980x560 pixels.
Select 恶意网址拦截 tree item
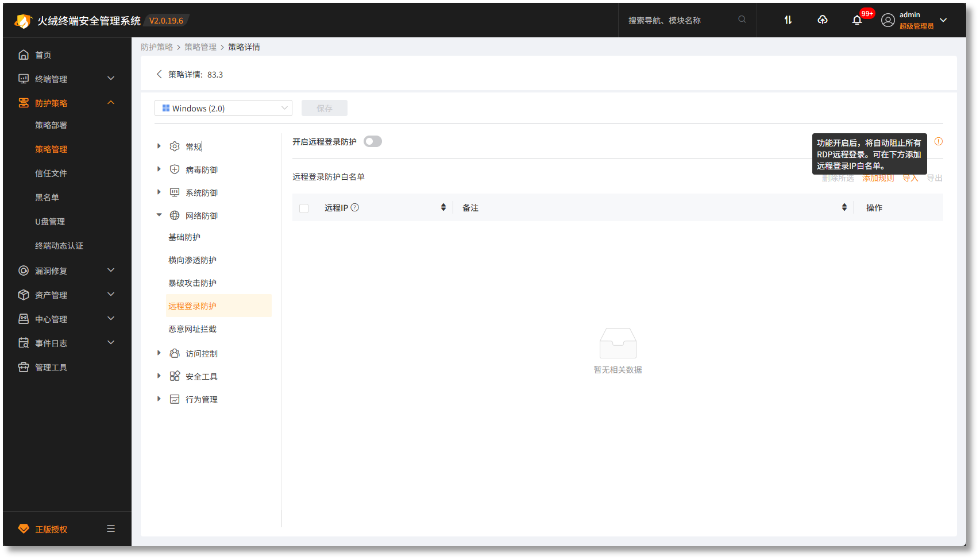(192, 329)
